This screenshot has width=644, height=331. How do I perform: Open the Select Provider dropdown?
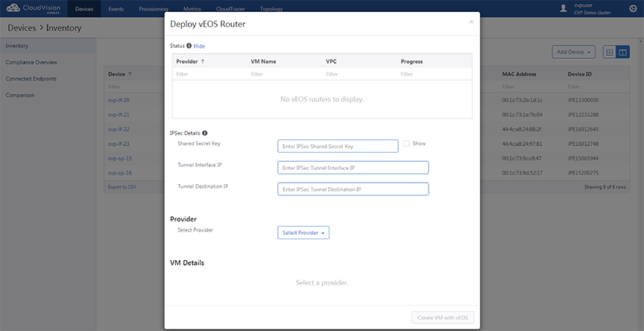(303, 233)
